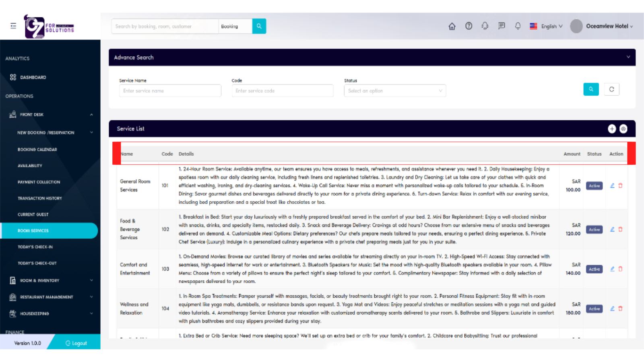Viewport: 644px width, 362px height.
Task: Open the Status select dropdown
Action: (x=394, y=90)
